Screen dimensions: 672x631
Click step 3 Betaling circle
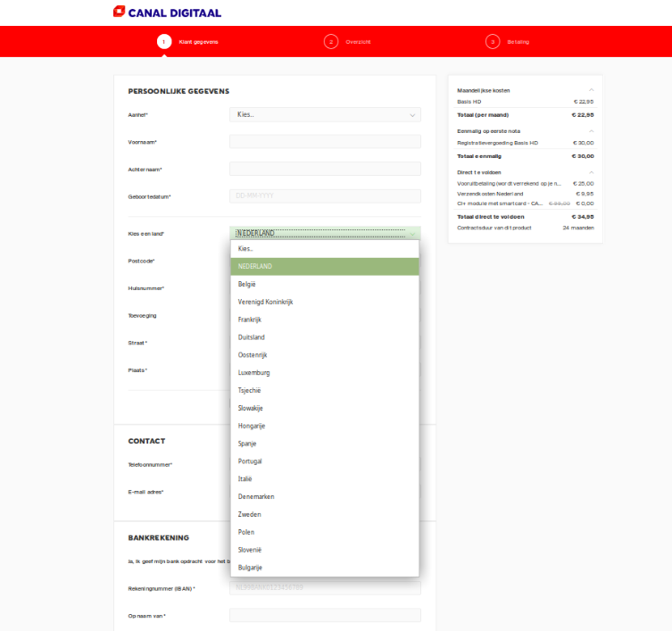click(493, 41)
